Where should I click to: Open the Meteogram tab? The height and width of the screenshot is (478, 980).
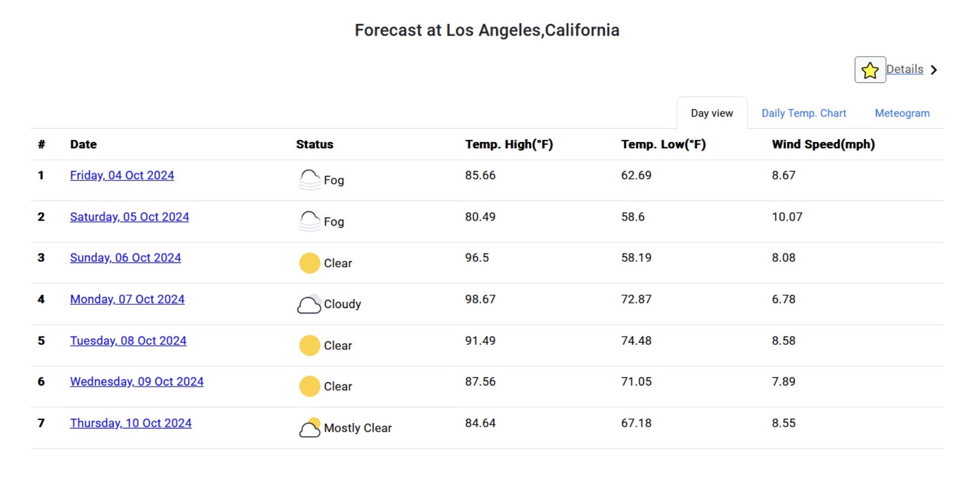coord(902,113)
